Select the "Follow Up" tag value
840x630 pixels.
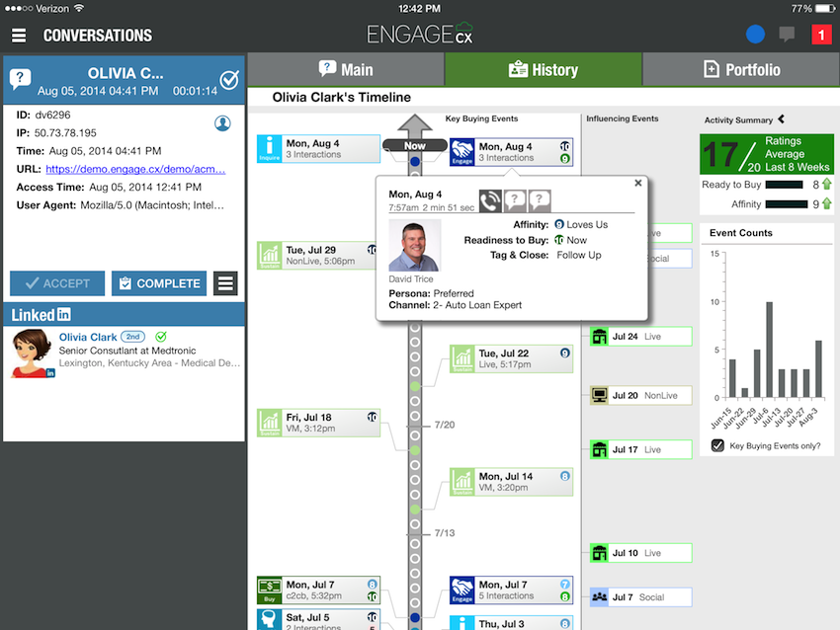tap(579, 256)
